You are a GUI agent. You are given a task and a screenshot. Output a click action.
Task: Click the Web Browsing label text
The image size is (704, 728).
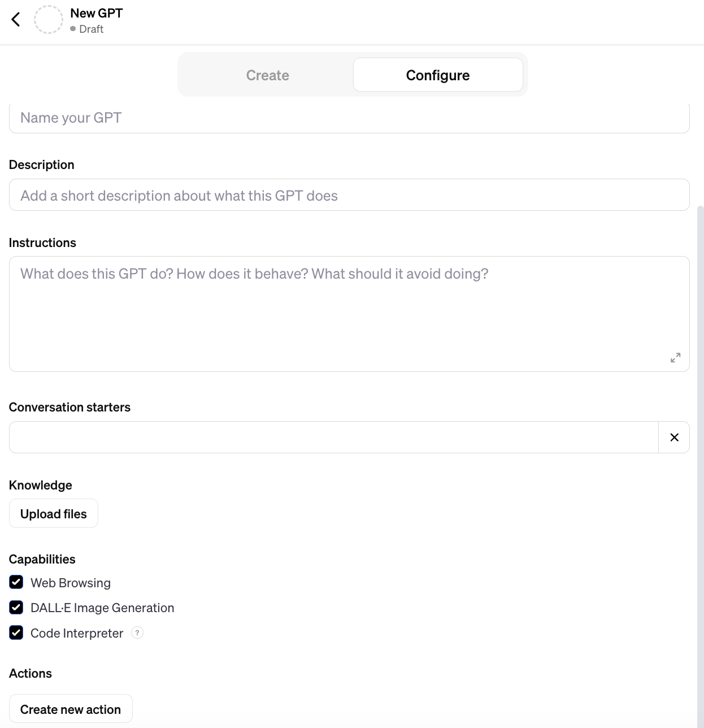71,583
